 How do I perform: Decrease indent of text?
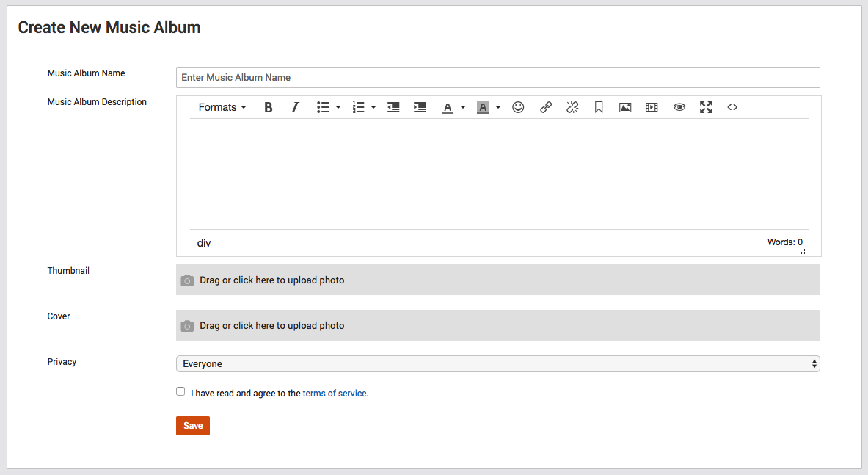pos(393,107)
